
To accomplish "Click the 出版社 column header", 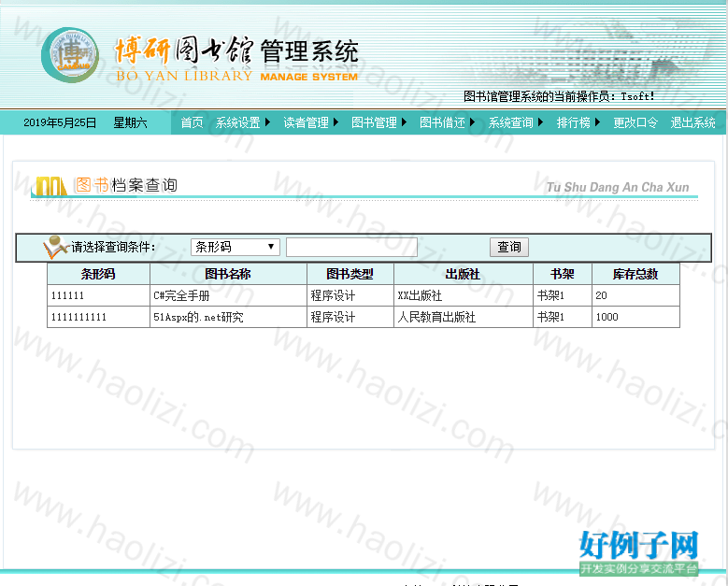I will 463,274.
